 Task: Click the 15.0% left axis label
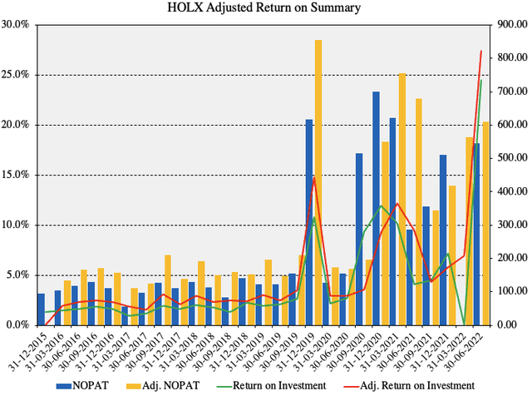point(15,175)
